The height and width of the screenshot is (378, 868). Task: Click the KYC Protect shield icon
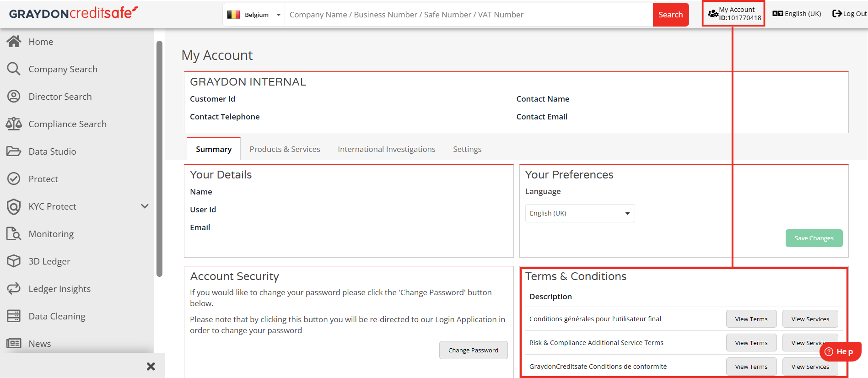click(x=14, y=206)
